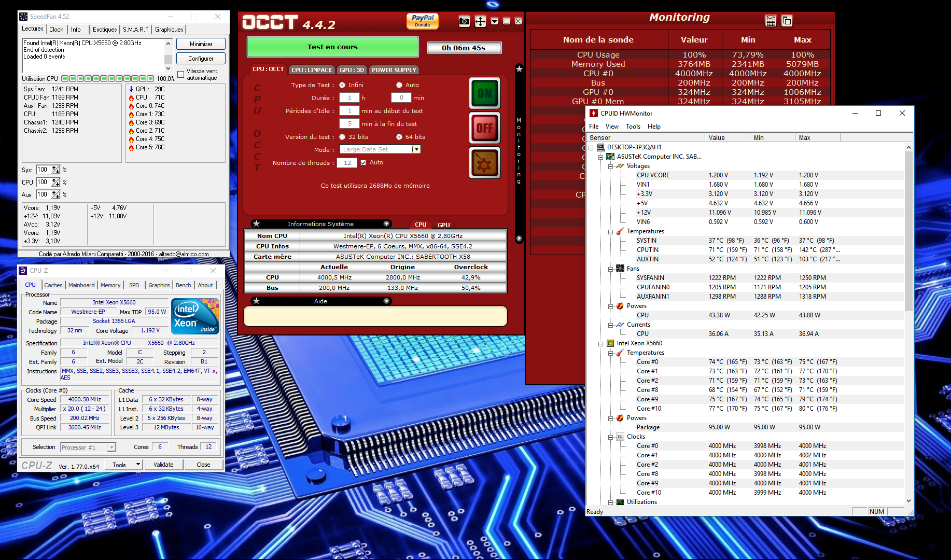
Task: Click the camera screenshot icon in OCCT
Action: click(x=464, y=21)
